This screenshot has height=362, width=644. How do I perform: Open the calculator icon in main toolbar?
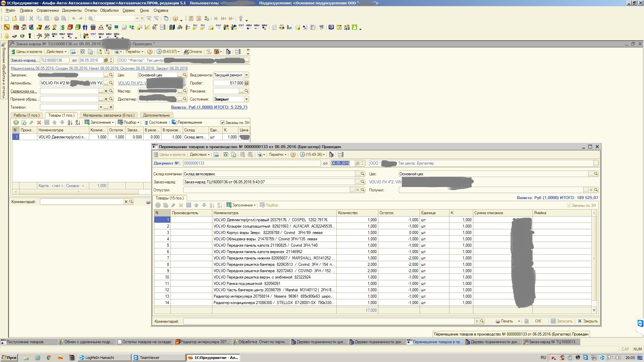(x=191, y=18)
